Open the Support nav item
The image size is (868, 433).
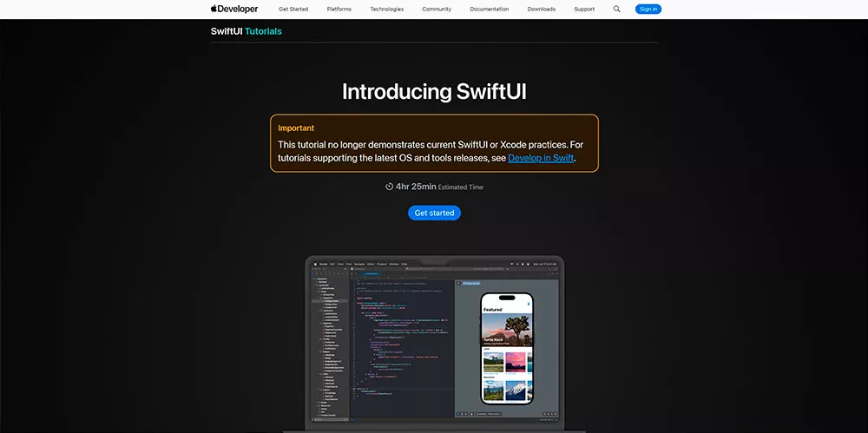[x=584, y=9]
